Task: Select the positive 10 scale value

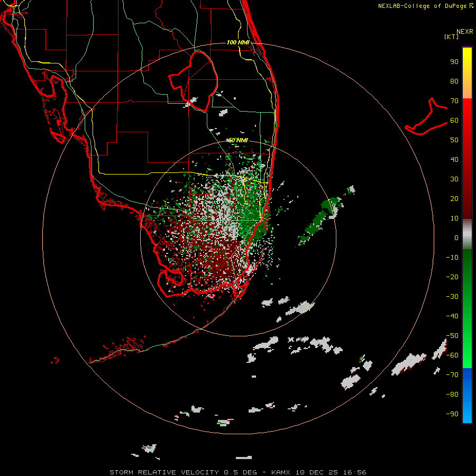Action: pyautogui.click(x=454, y=218)
